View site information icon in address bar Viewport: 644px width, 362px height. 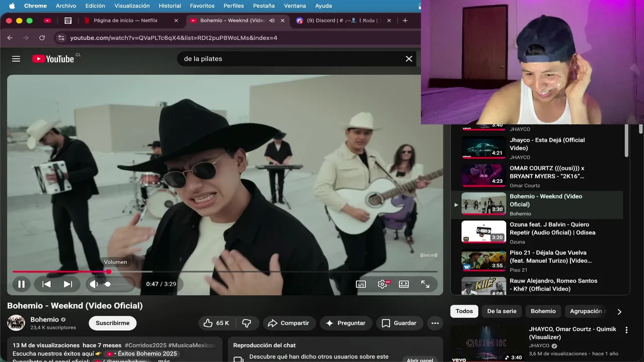(x=61, y=38)
